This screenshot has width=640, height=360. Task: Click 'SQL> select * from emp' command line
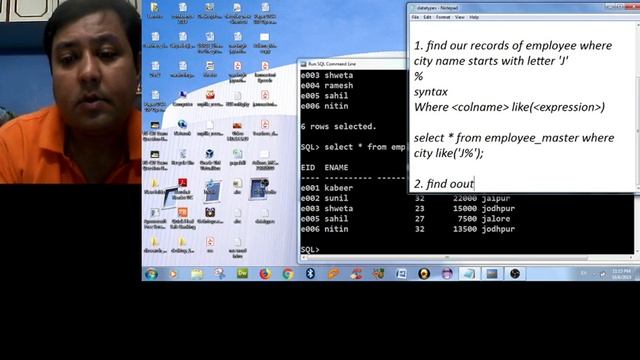coord(353,147)
